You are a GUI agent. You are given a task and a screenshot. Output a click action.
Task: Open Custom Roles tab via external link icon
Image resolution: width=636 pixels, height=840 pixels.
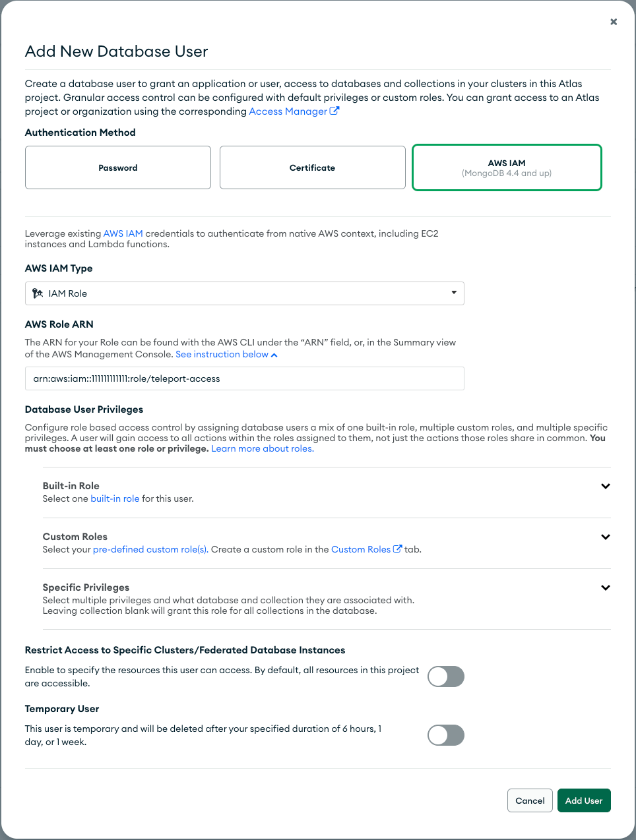tap(397, 549)
